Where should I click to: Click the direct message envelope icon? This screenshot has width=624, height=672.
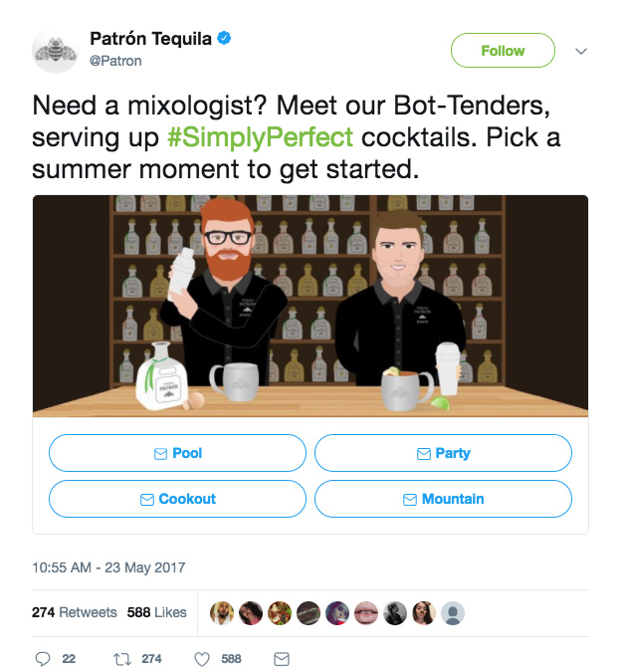pyautogui.click(x=282, y=659)
